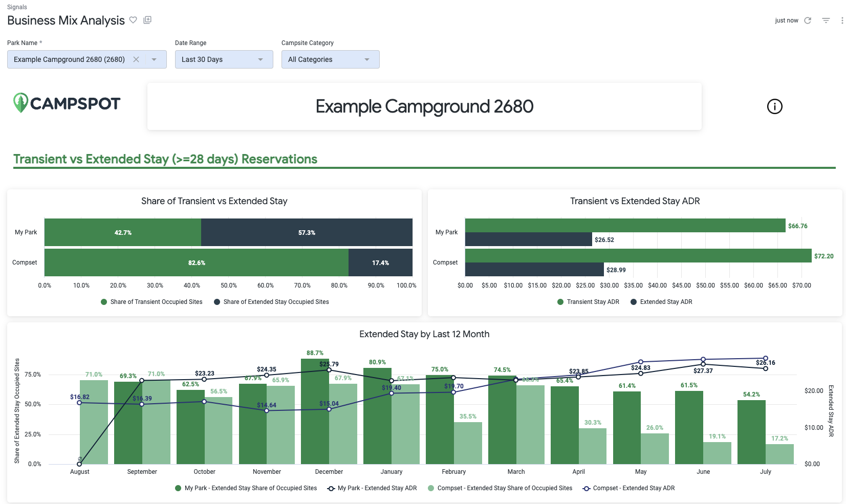Open the three-dot options menu
The height and width of the screenshot is (504, 846).
pos(842,20)
